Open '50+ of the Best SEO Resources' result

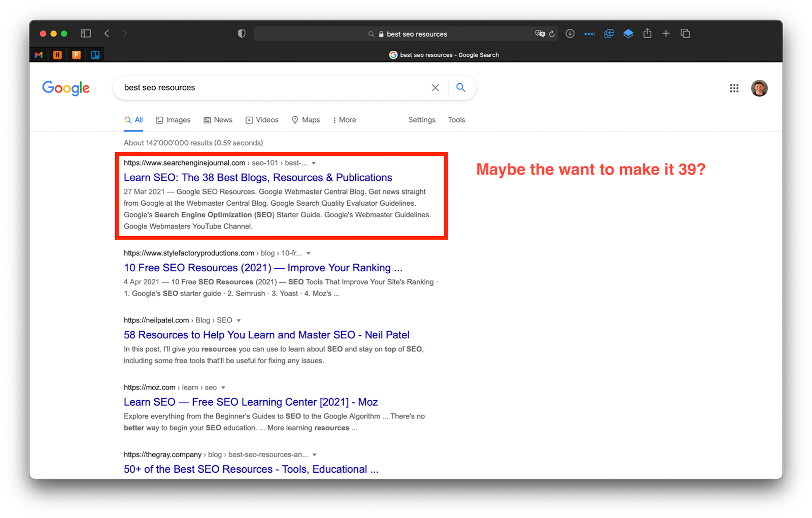coord(251,469)
